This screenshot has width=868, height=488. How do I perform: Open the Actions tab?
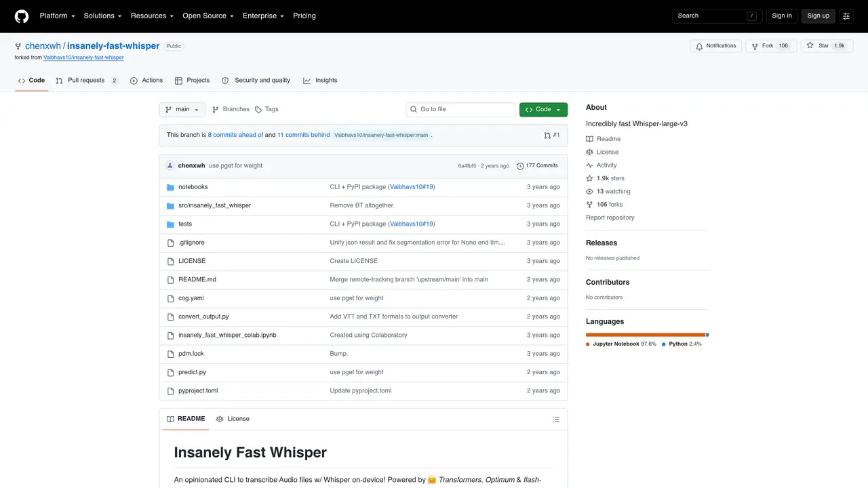pyautogui.click(x=146, y=81)
